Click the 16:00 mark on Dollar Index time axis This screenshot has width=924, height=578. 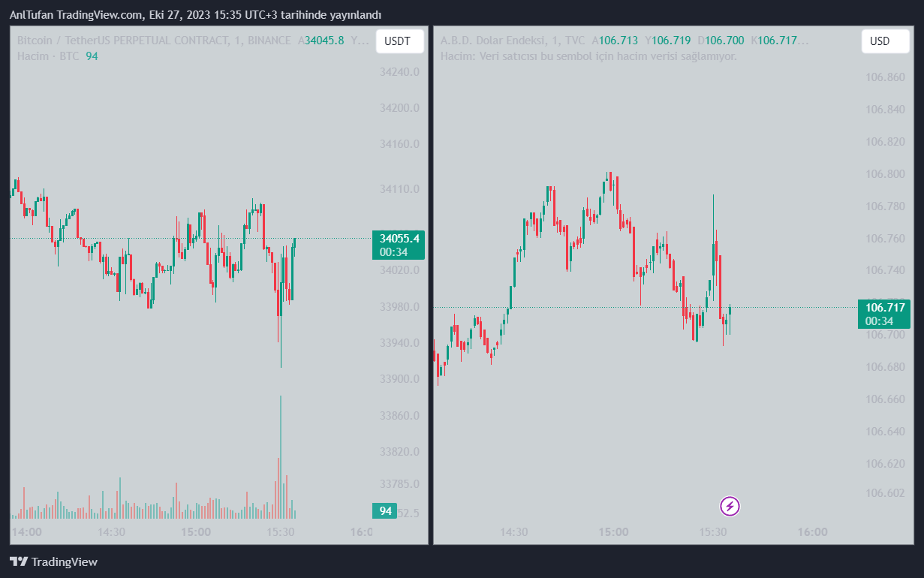pos(812,532)
